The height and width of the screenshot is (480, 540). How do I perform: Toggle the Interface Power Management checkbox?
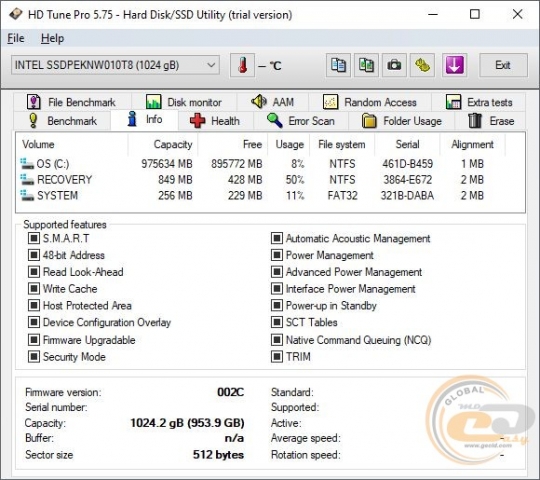coord(277,289)
